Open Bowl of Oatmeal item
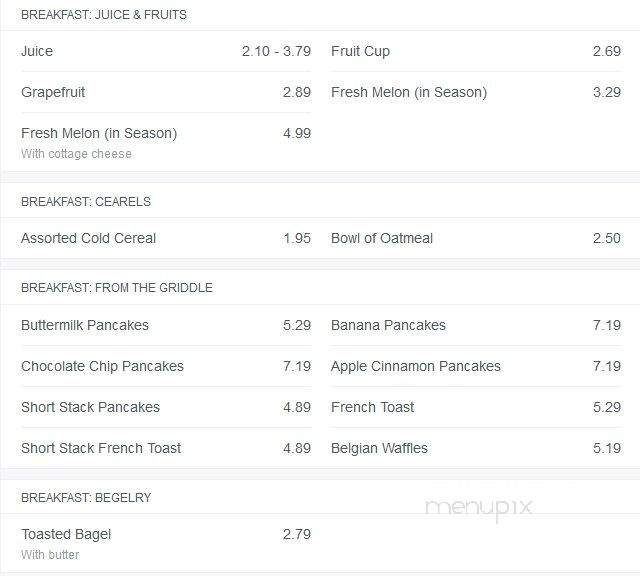The width and height of the screenshot is (640, 576). pyautogui.click(x=476, y=238)
